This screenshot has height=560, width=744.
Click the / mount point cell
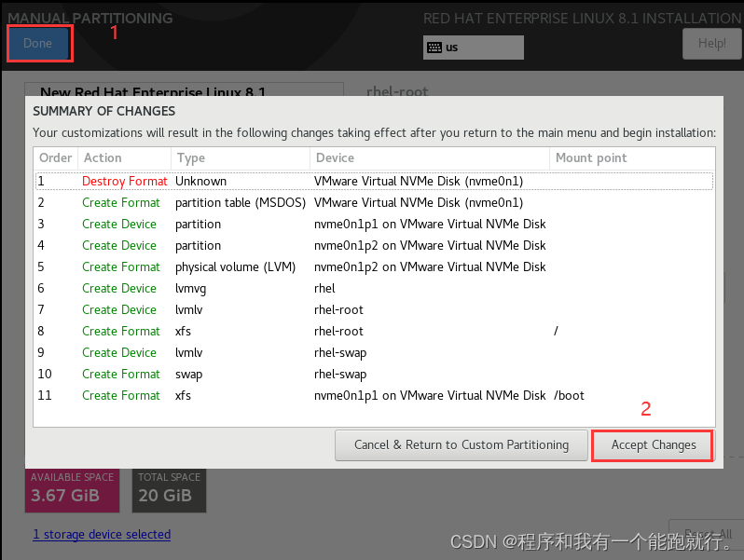click(x=556, y=331)
